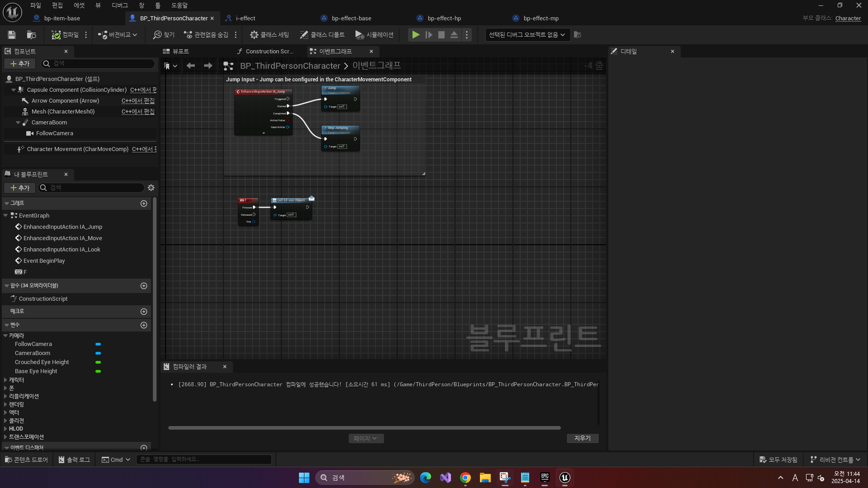Add a new macro with the plus icon

click(144, 312)
